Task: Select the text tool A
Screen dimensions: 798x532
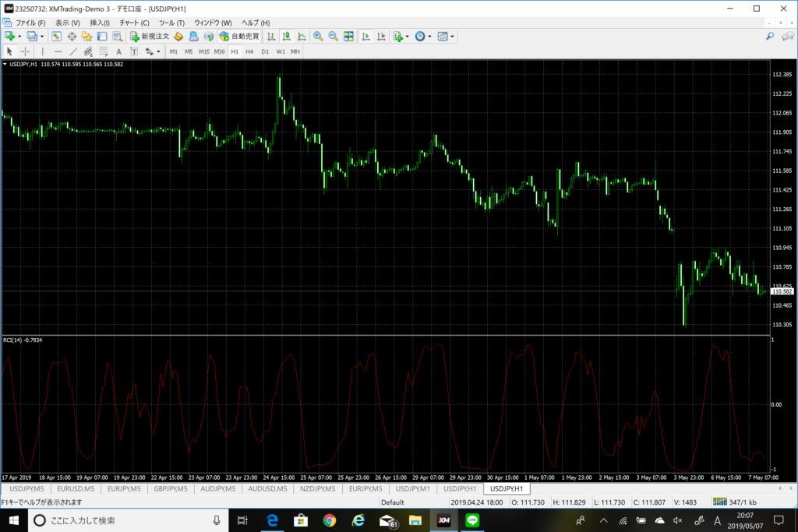Action: pyautogui.click(x=118, y=51)
